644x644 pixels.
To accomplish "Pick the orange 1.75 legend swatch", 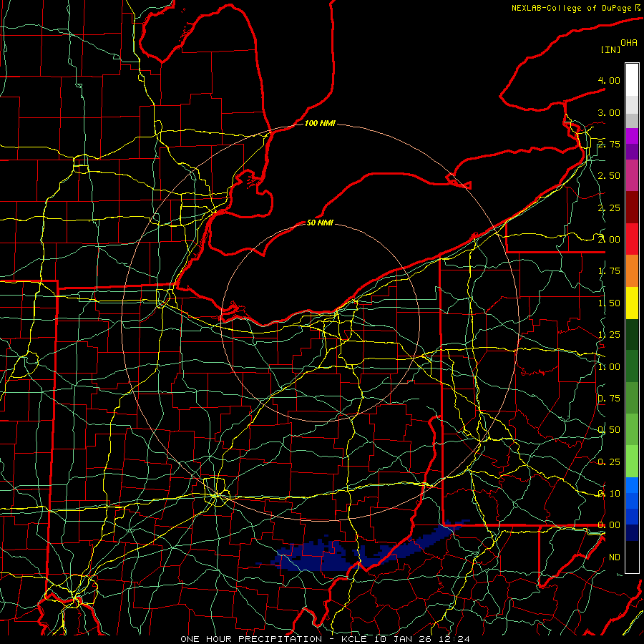I will pos(632,271).
